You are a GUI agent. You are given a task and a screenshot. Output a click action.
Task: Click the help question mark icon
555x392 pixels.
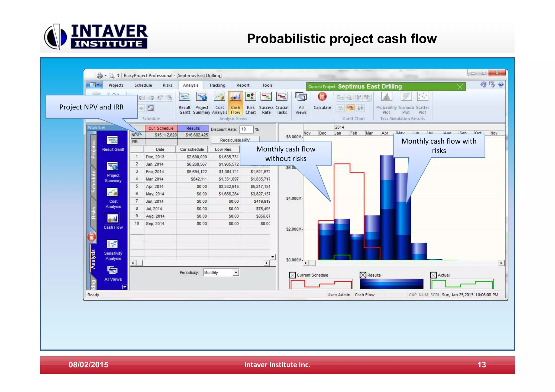pos(501,85)
